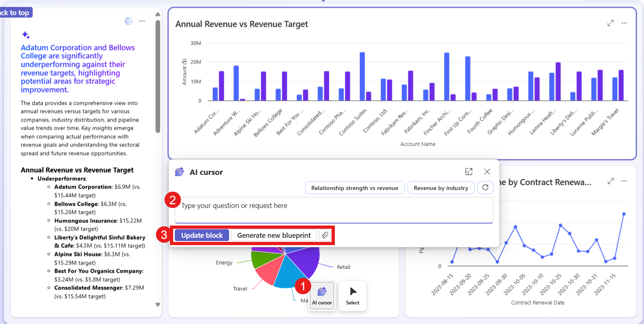
Task: Click the Bellows College $6.3M entry
Action: point(90,208)
